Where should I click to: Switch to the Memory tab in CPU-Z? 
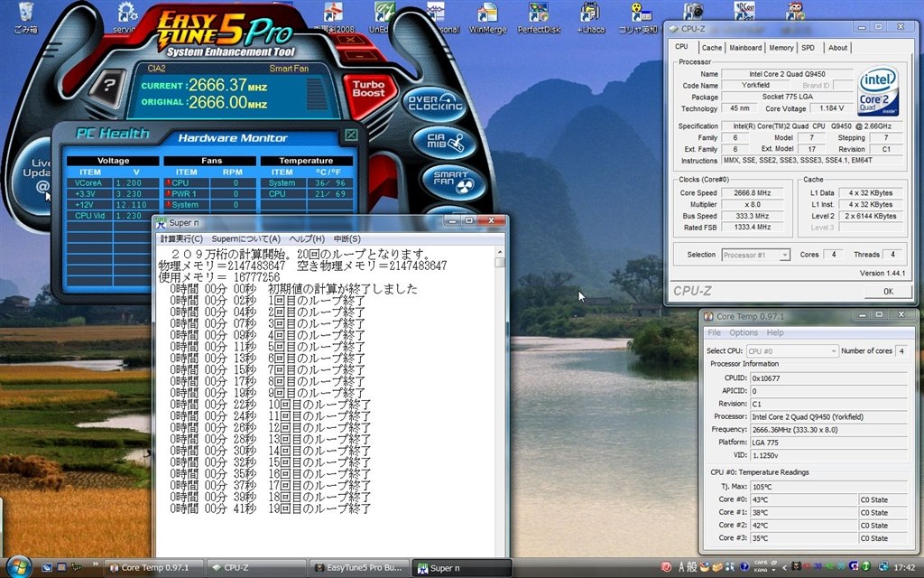click(781, 48)
